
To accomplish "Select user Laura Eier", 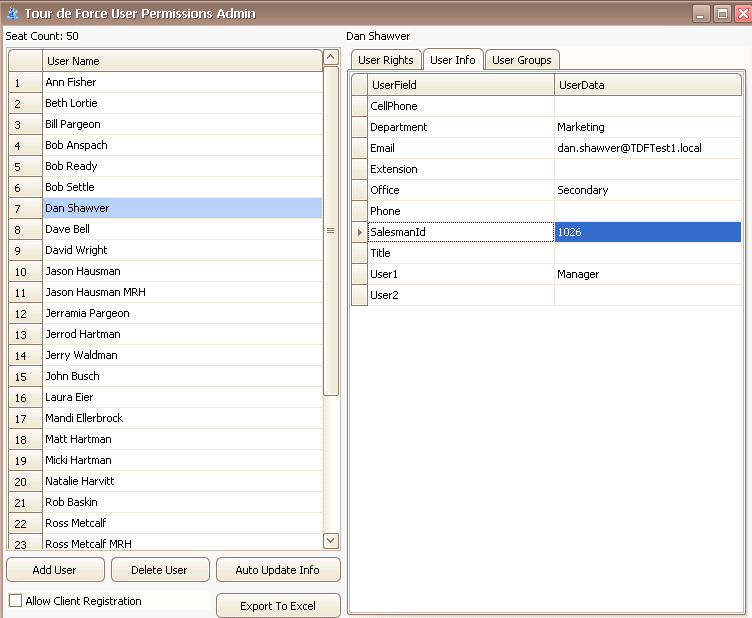I will [x=182, y=397].
